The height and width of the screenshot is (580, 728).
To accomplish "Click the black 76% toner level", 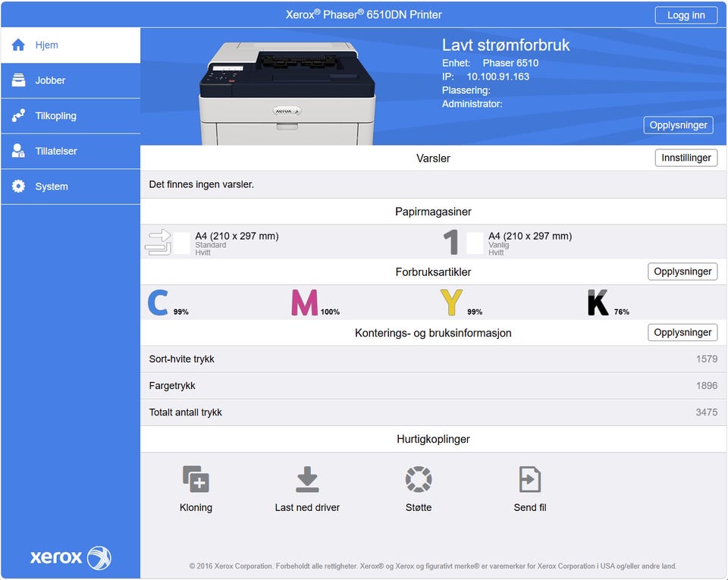I will [621, 312].
